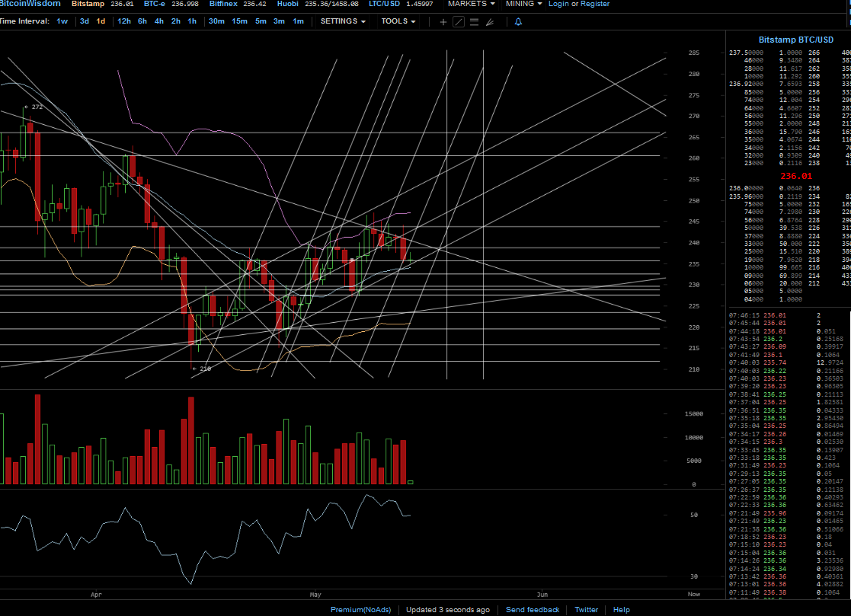The image size is (851, 616).
Task: Click current price 236.01 in order book
Action: coord(795,176)
